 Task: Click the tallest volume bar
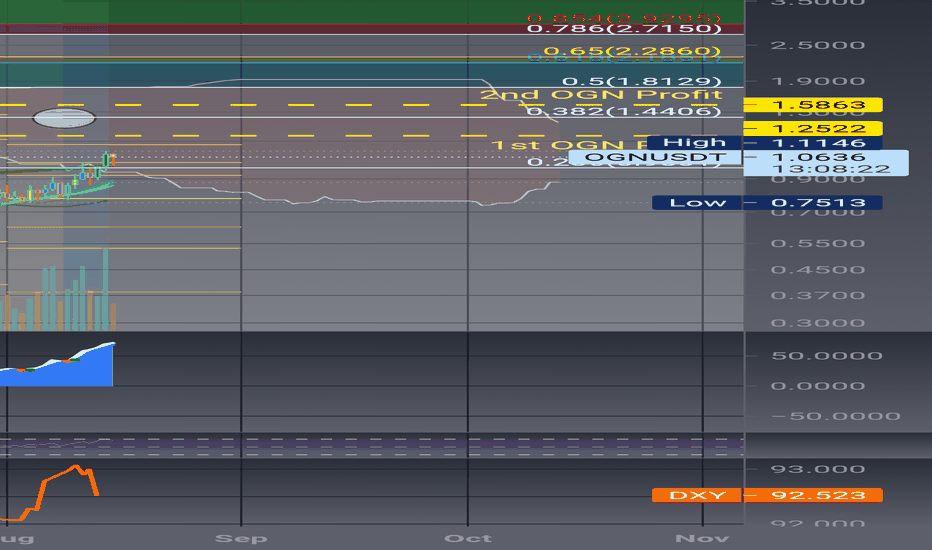pos(106,290)
